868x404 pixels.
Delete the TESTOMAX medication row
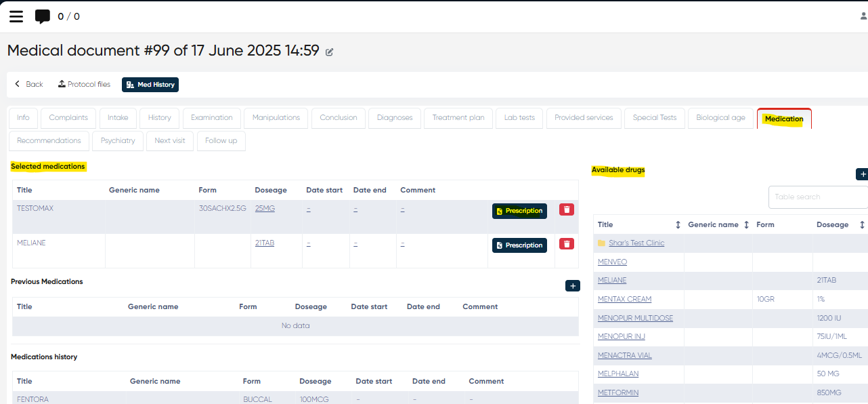[x=566, y=210]
